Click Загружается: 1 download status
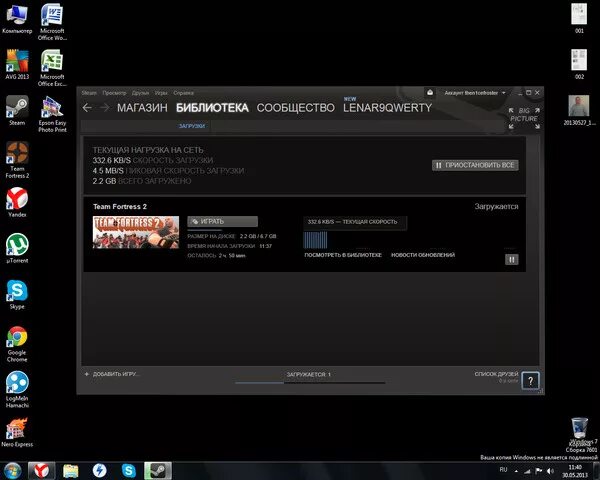 [x=308, y=374]
